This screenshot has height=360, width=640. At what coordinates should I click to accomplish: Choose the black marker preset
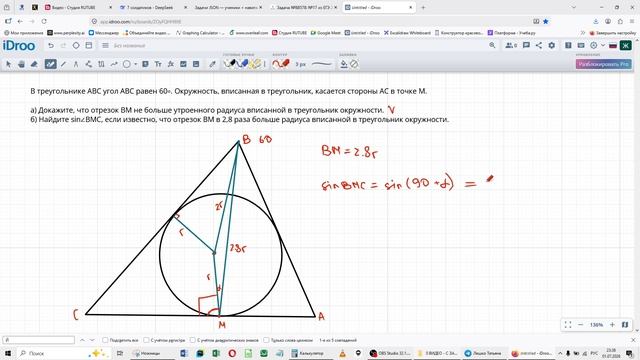click(230, 64)
